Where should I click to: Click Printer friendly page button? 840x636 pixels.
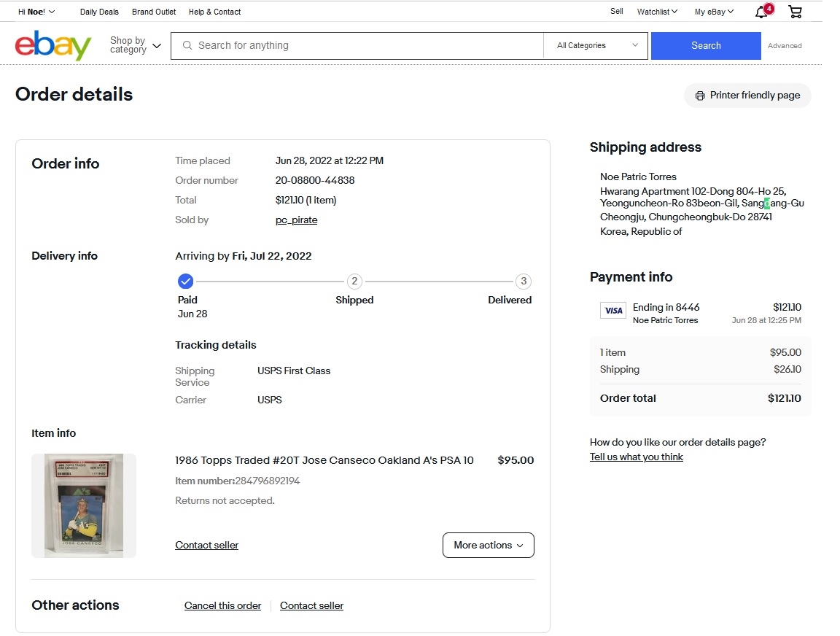tap(747, 96)
